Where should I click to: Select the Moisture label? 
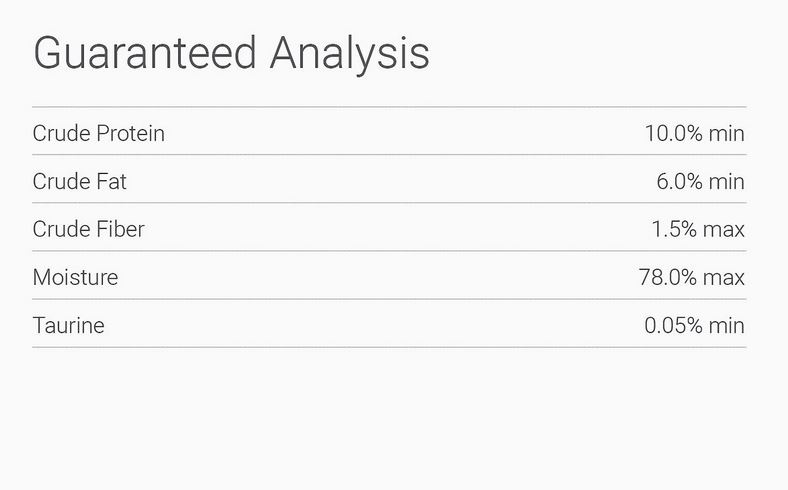(75, 277)
